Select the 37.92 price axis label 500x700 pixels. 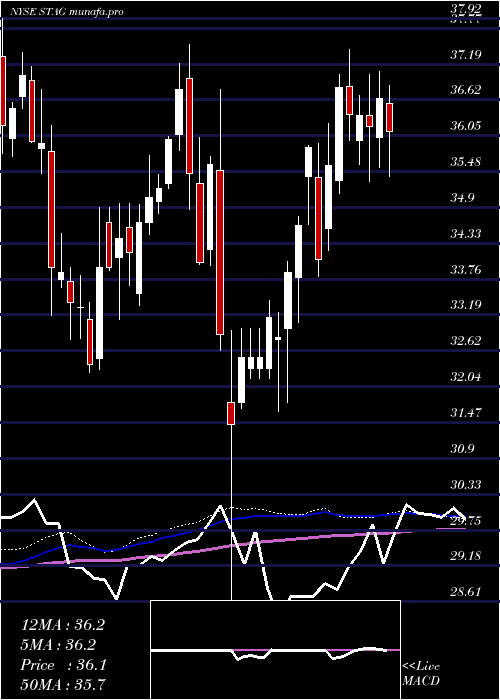(465, 8)
